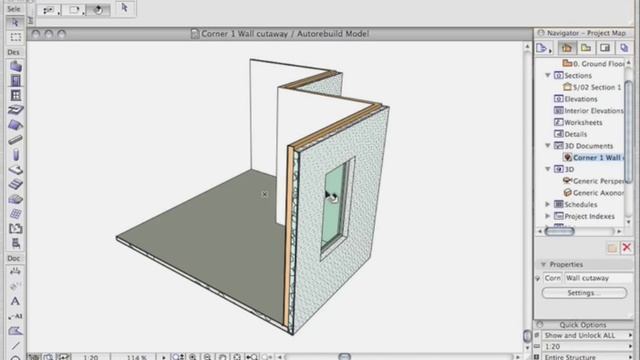The width and height of the screenshot is (640, 360).
Task: Click the zoom in magnifier icon
Action: [193, 357]
